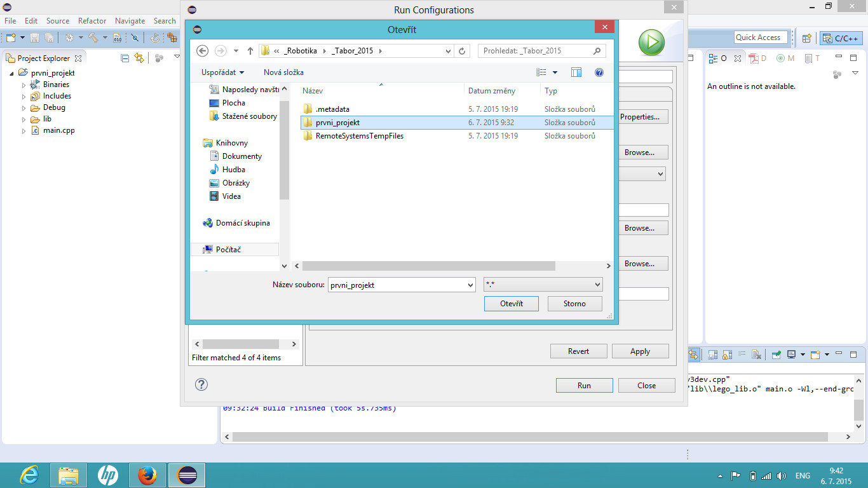
Task: Open Firefox from the taskbar
Action: 147,475
